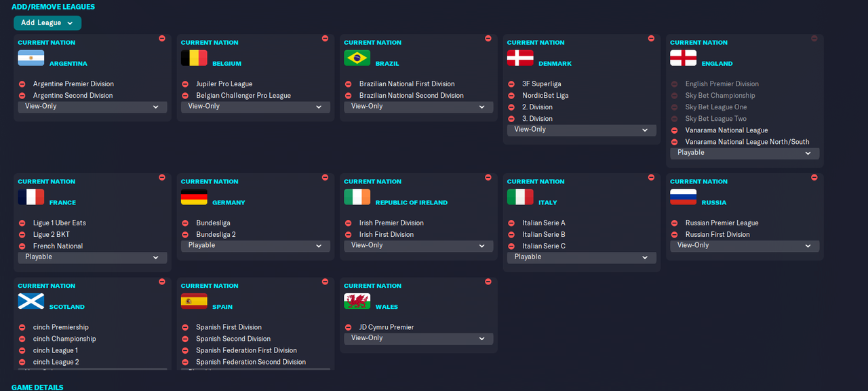Screen dimensions: 868x391
Task: Remove Italy nation using top-right red icon
Action: [651, 177]
